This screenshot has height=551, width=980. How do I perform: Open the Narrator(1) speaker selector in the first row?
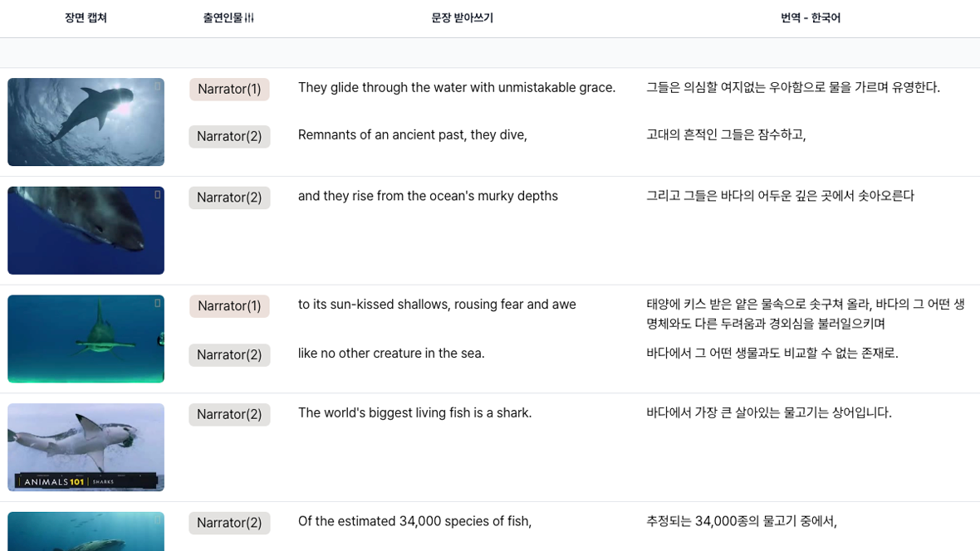[x=229, y=89]
